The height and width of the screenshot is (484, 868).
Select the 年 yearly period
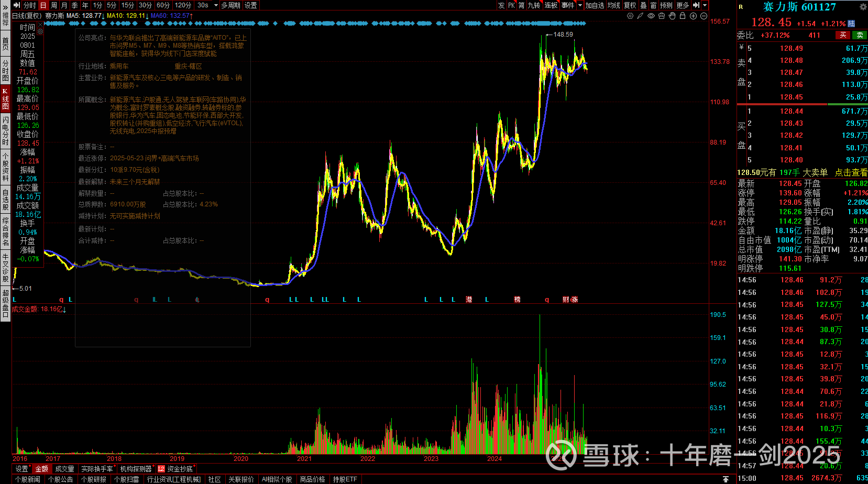[x=85, y=5]
